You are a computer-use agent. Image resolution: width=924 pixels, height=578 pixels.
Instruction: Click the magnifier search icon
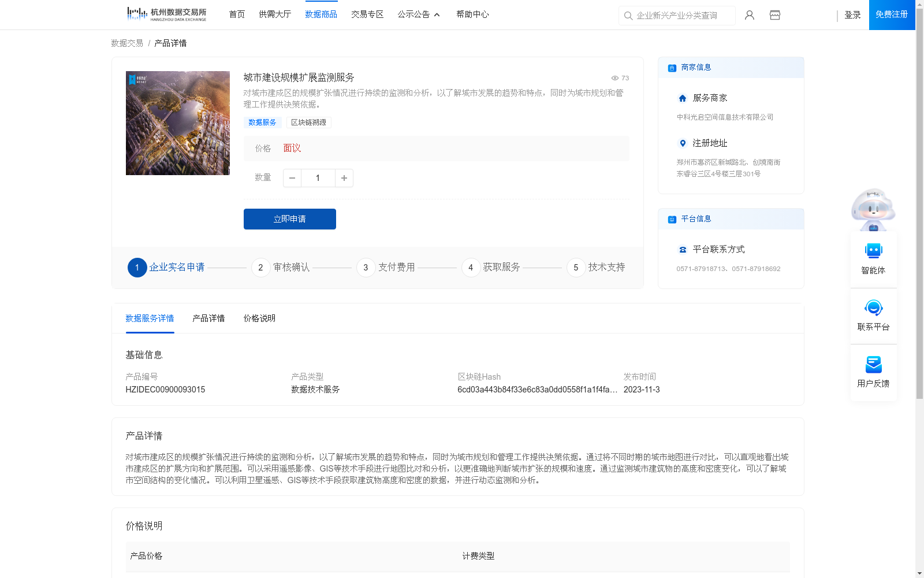coord(628,16)
